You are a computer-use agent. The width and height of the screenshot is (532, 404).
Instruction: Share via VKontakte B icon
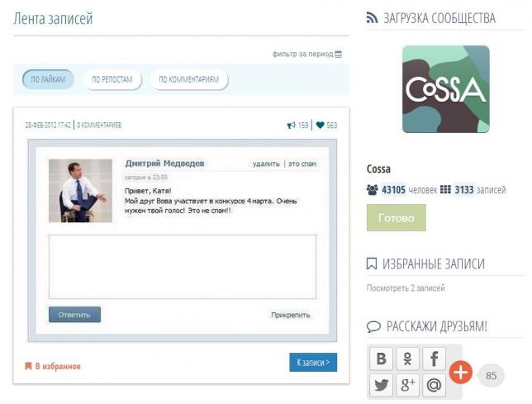[381, 359]
